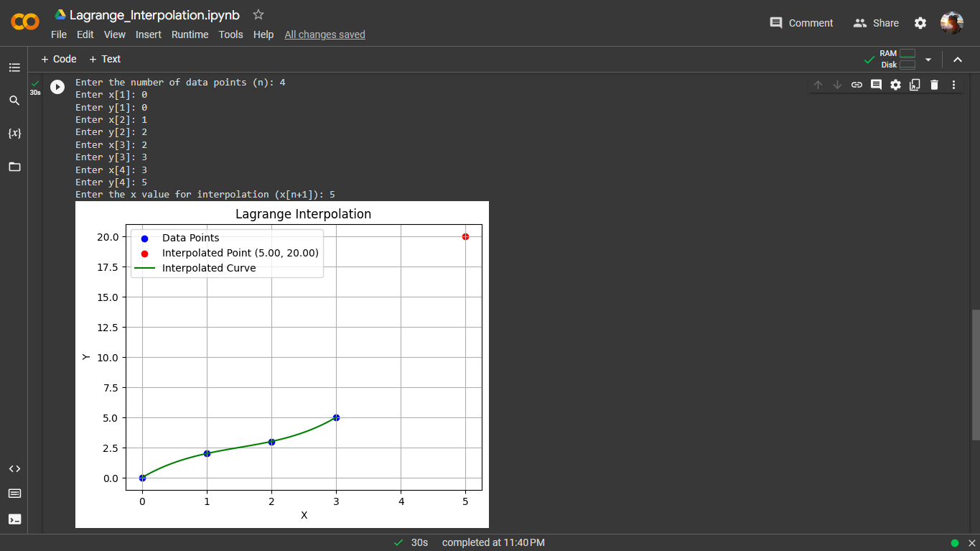The image size is (980, 551).
Task: Open notebook settings gear in header
Action: (x=920, y=23)
